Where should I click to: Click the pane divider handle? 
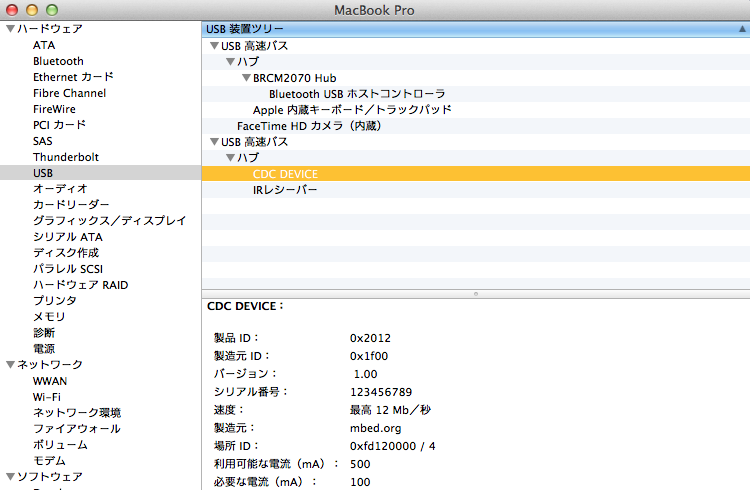(x=475, y=294)
